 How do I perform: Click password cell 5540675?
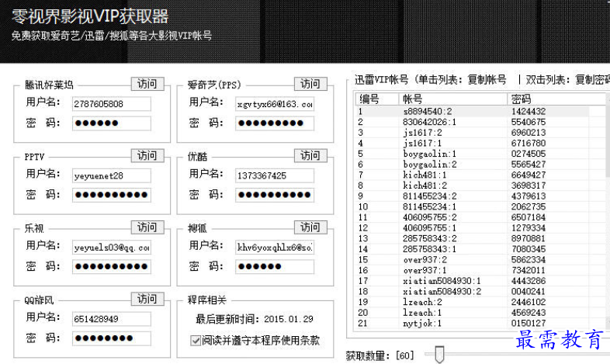pyautogui.click(x=529, y=122)
